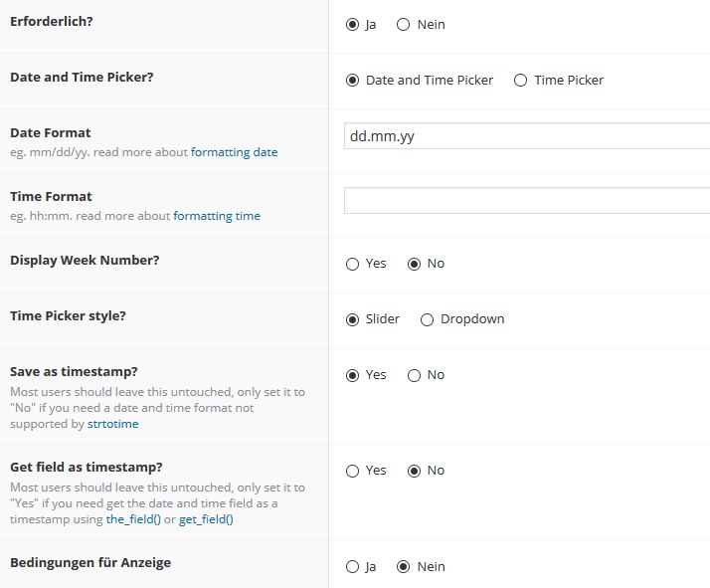Set Time Picker style to Slider
The width and height of the screenshot is (710, 588).
click(352, 319)
